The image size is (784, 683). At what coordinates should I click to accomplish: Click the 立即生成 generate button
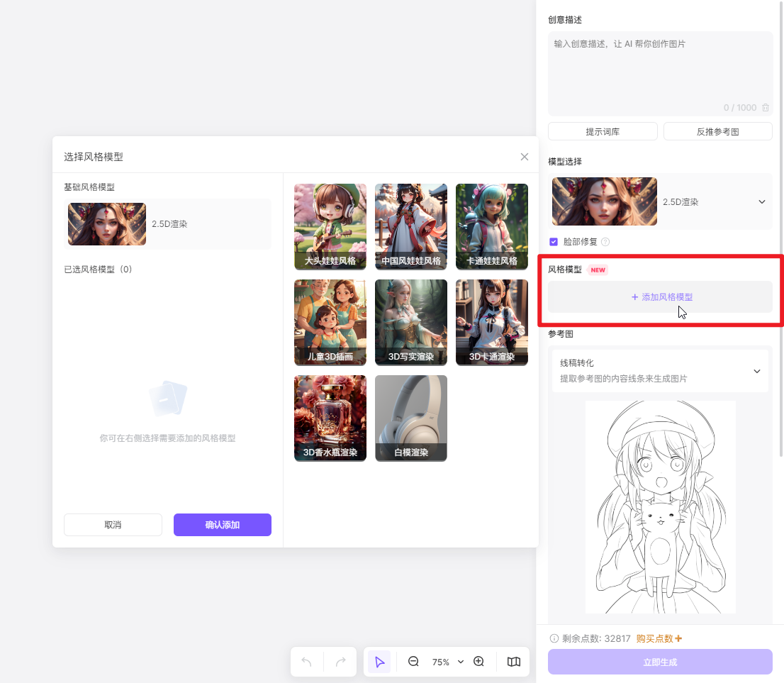(x=660, y=662)
